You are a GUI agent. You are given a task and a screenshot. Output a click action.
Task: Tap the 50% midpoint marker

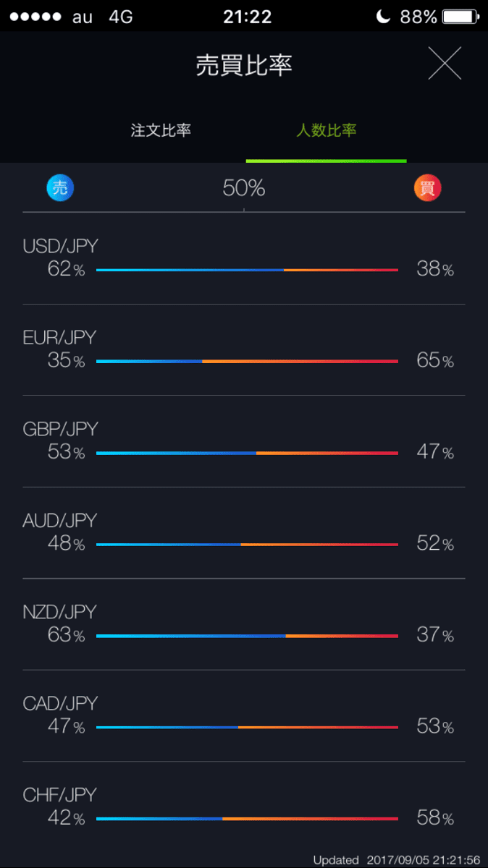coord(244,188)
